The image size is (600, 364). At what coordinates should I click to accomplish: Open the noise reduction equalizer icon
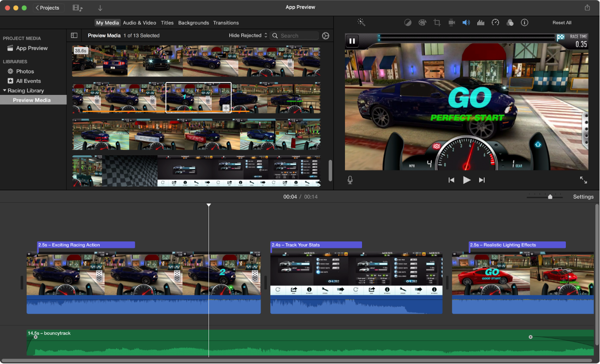(481, 23)
